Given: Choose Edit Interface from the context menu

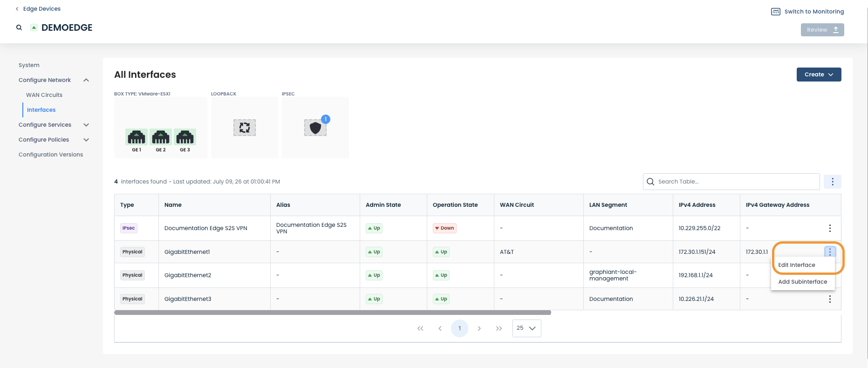Looking at the screenshot, I should pos(803,265).
